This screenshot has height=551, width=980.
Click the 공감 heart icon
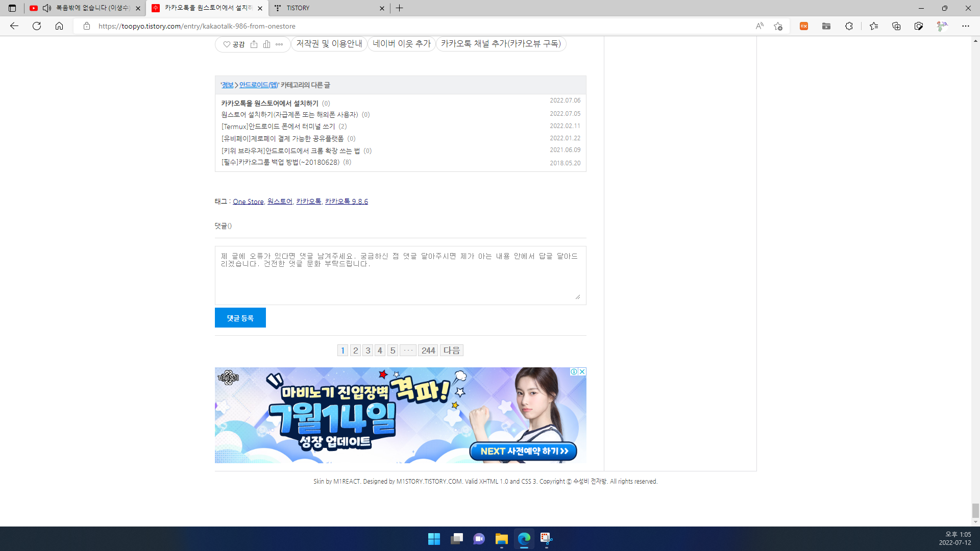click(x=227, y=44)
